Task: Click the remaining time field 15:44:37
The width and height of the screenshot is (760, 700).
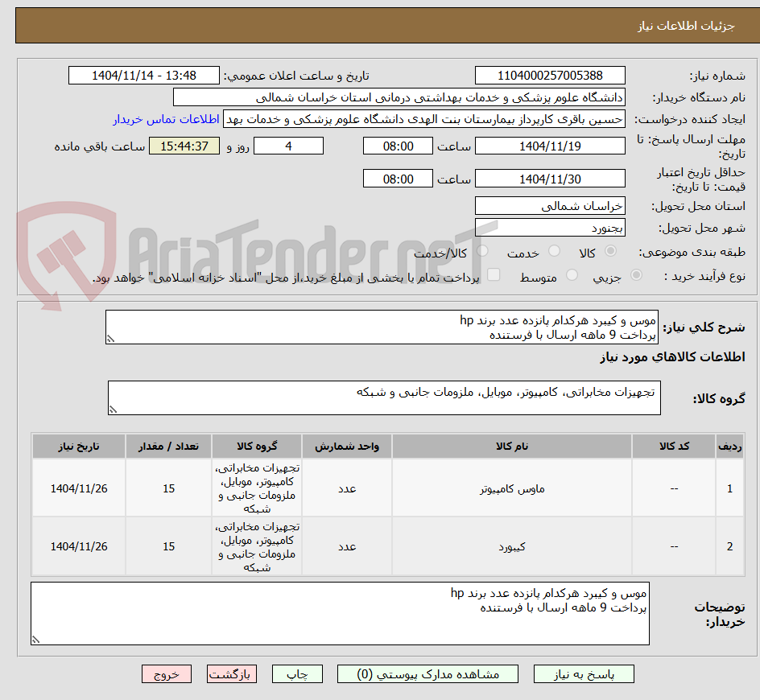Action: coord(184,146)
